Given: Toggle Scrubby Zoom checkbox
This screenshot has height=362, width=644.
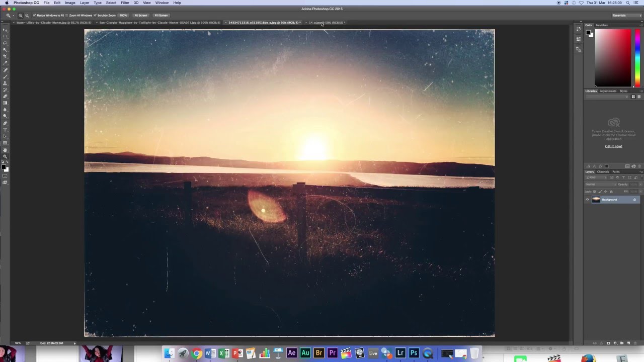Looking at the screenshot, I should click(x=95, y=16).
